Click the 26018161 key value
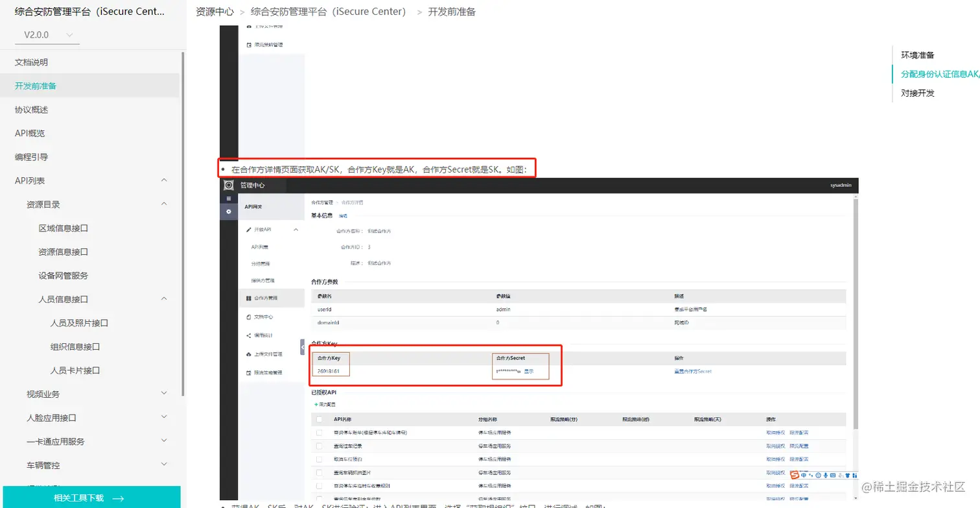 click(x=328, y=371)
